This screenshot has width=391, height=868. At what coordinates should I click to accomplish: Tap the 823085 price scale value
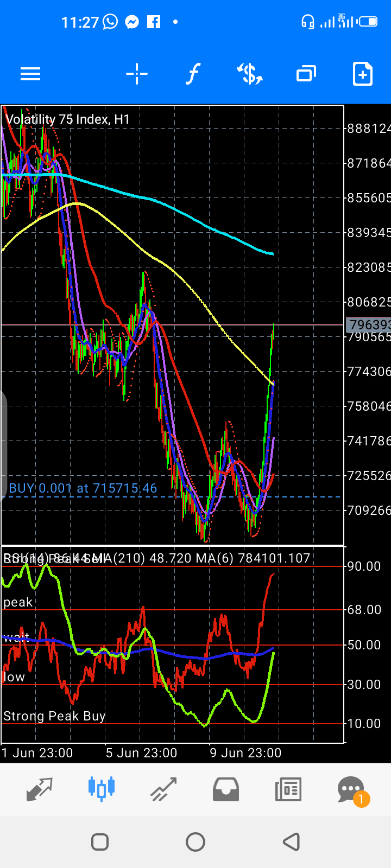point(369,267)
